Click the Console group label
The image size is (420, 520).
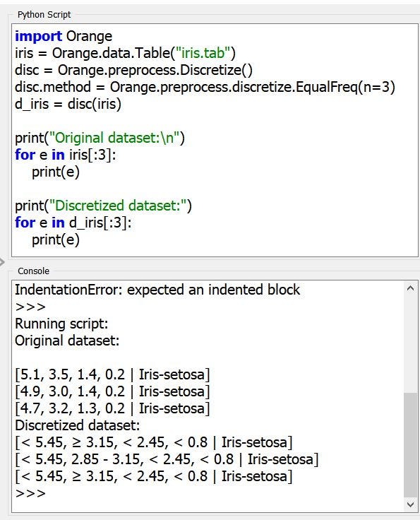point(33,271)
